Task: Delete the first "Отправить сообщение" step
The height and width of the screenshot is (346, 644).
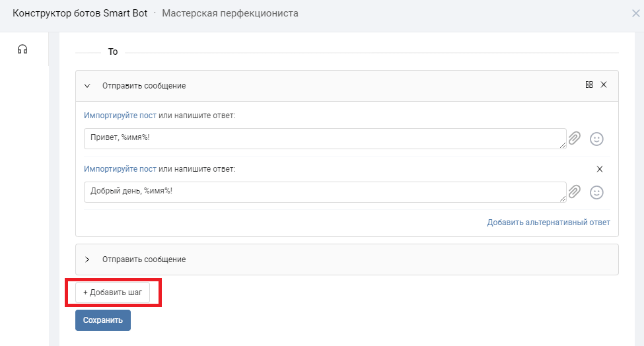Action: 604,85
